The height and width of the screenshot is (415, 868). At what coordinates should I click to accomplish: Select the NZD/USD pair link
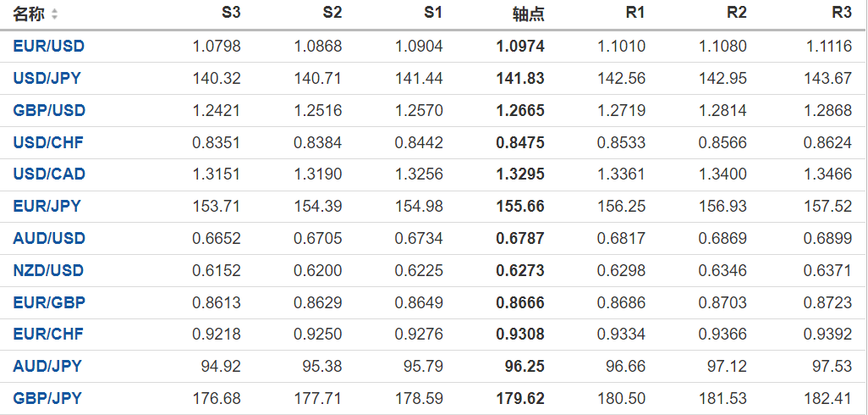pyautogui.click(x=49, y=270)
